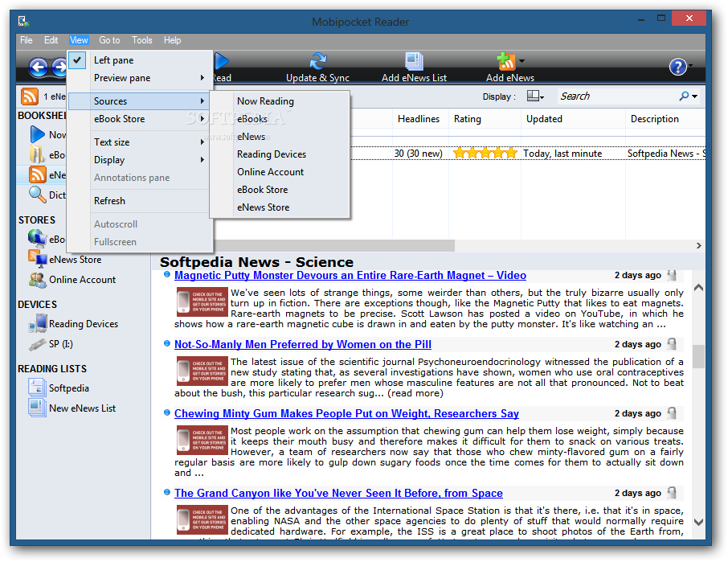Click the Dictionary magnifier icon in Bookshelf
Viewport: 728px width, 562px height.
tap(37, 195)
